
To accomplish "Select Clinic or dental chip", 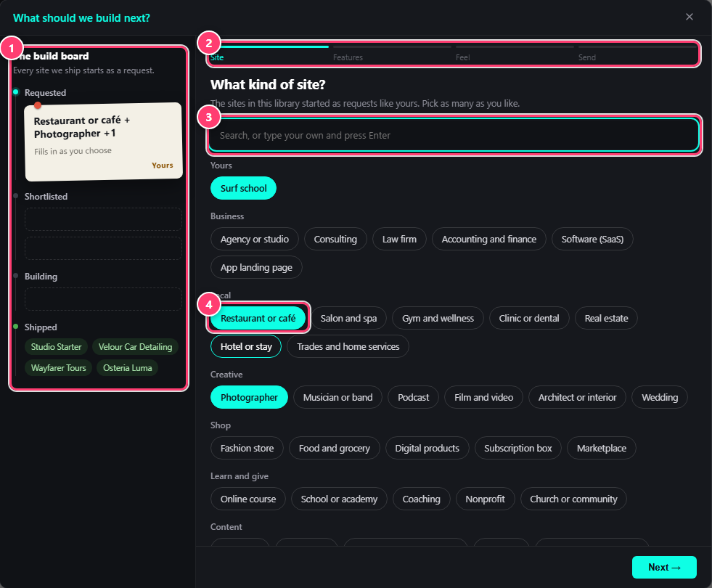I will click(x=529, y=318).
